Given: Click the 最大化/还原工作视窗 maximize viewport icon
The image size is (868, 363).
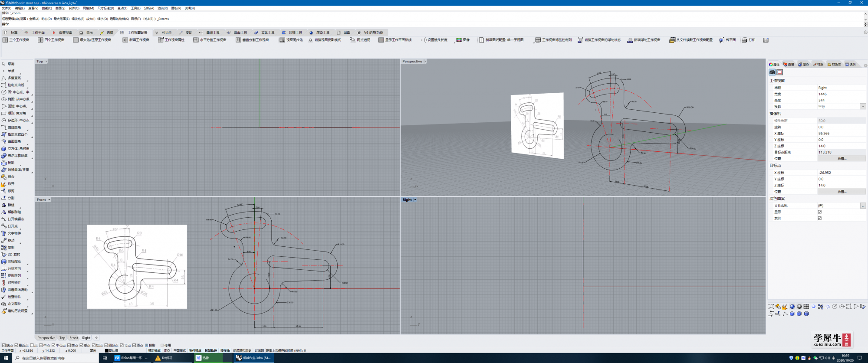Looking at the screenshot, I should pyautogui.click(x=76, y=40).
